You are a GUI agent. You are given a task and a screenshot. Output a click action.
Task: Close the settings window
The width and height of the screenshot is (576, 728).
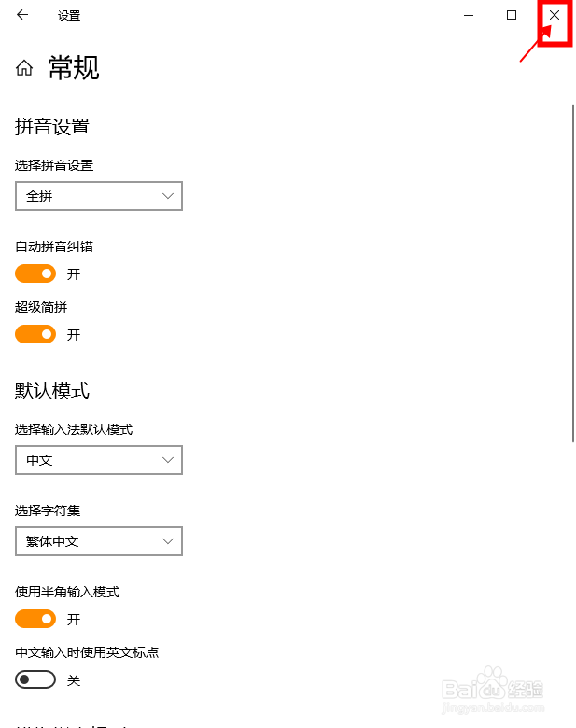coord(555,15)
